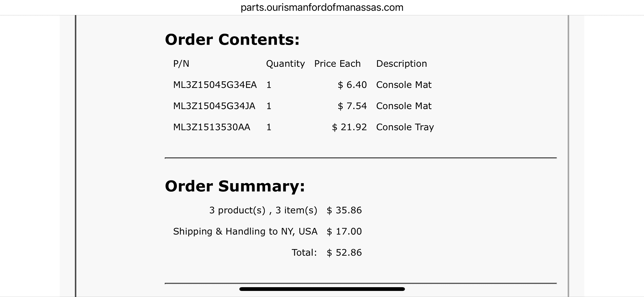Select part number ML3Z15045G34EA
The image size is (644, 297).
[x=215, y=85]
